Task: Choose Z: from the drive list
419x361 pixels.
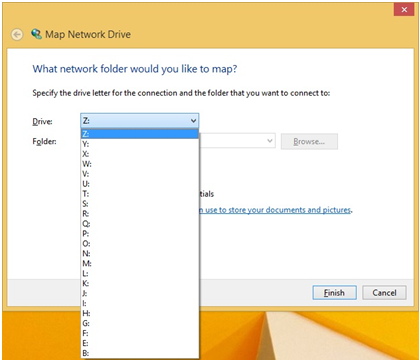Action: 140,134
